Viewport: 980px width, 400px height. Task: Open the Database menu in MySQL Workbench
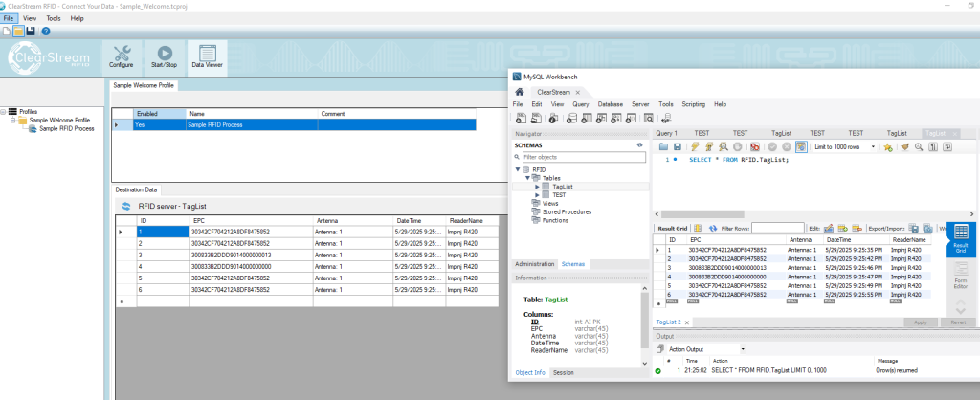click(x=610, y=103)
